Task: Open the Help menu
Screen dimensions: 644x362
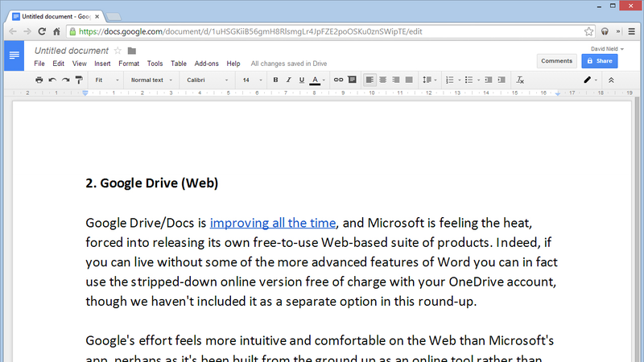Action: point(233,64)
